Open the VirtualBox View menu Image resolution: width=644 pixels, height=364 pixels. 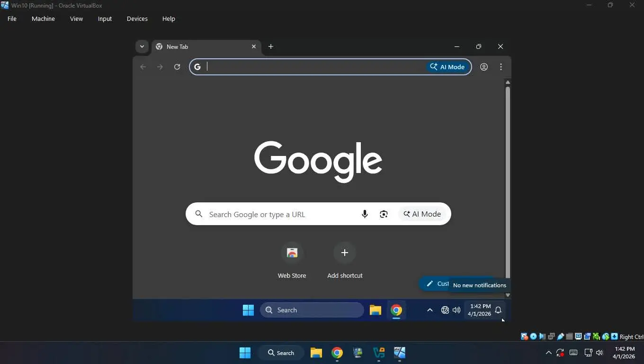[76, 19]
